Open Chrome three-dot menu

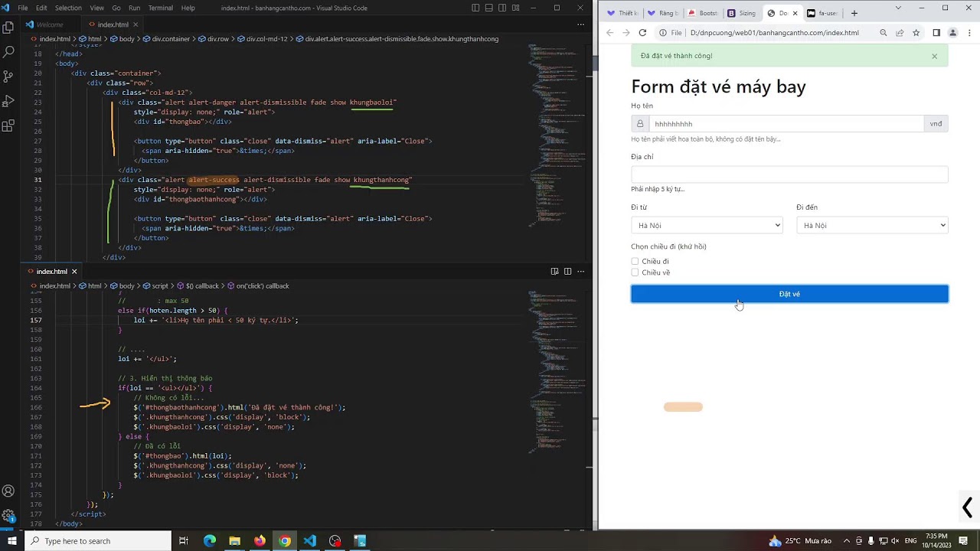point(969,33)
